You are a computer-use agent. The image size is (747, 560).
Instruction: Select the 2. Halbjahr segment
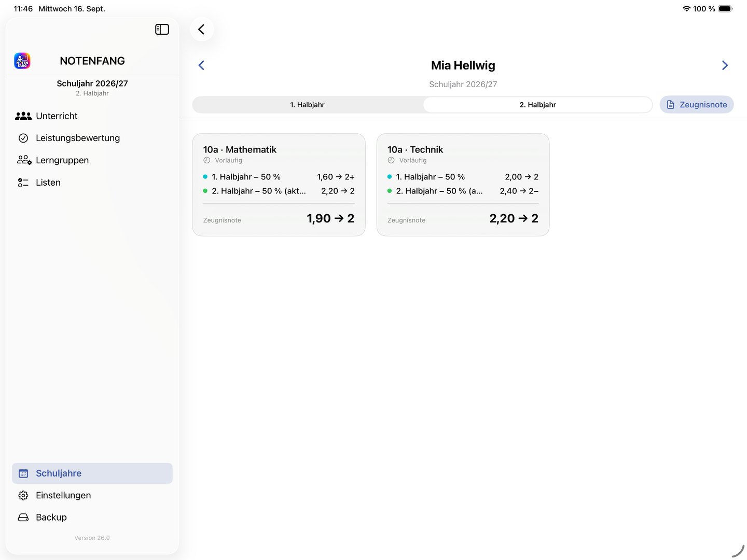[x=537, y=105]
